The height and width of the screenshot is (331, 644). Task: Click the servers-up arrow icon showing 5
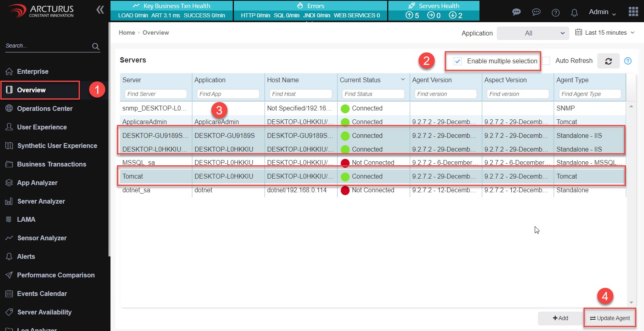coord(409,15)
